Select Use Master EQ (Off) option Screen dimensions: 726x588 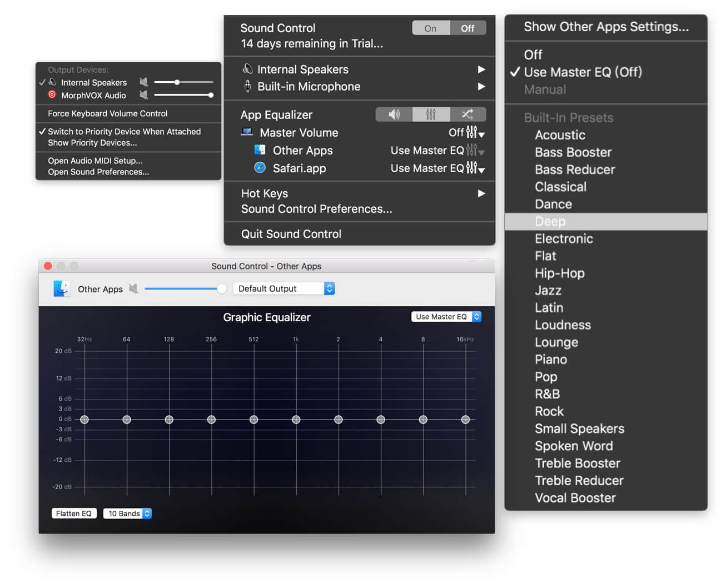[x=583, y=72]
